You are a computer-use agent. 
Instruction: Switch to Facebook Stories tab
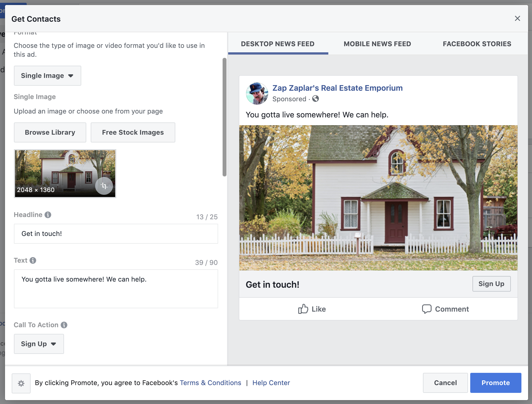[x=477, y=44]
